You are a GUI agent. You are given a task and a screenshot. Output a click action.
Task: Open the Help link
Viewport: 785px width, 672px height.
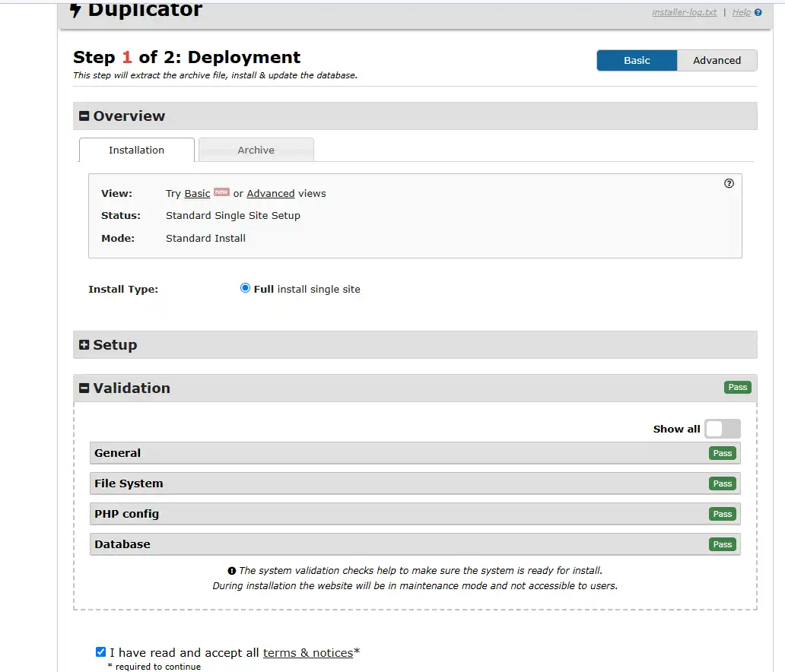(742, 12)
